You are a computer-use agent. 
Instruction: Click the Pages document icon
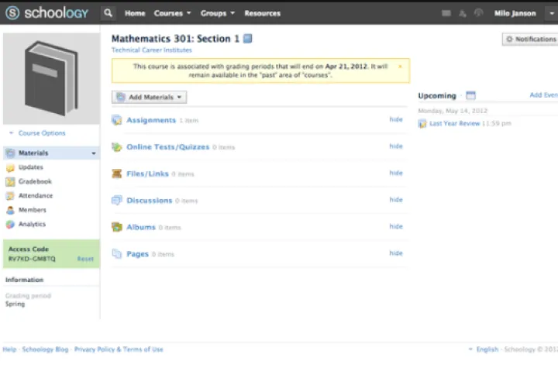[x=117, y=253]
